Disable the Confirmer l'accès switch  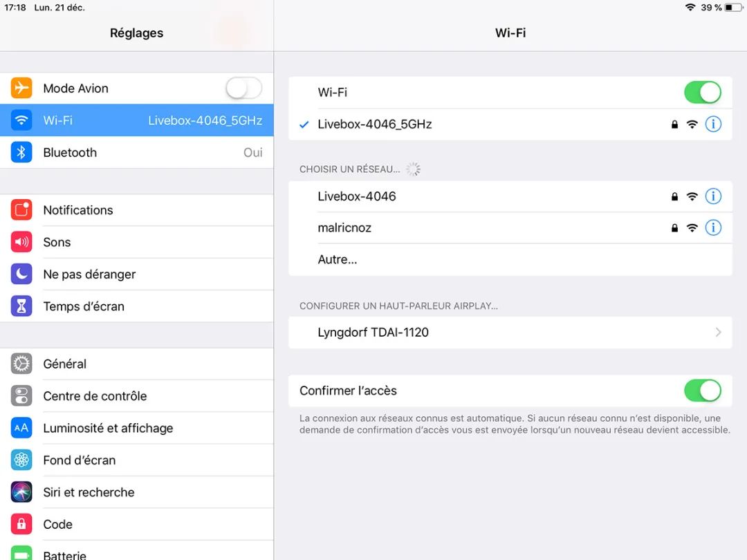(702, 391)
